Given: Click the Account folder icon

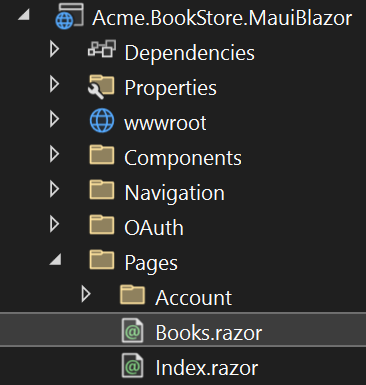Looking at the screenshot, I should click(x=132, y=295).
